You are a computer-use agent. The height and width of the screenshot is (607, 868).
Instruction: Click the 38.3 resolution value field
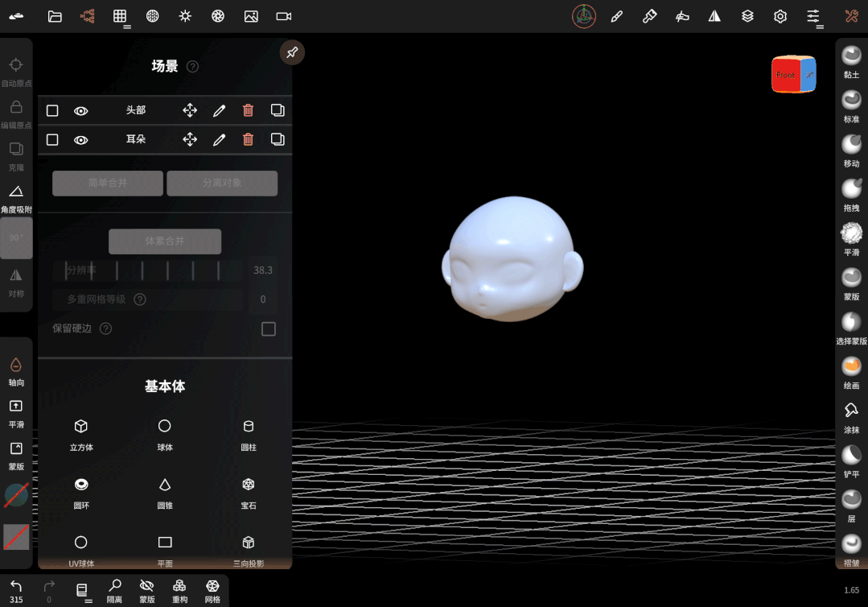(x=263, y=270)
